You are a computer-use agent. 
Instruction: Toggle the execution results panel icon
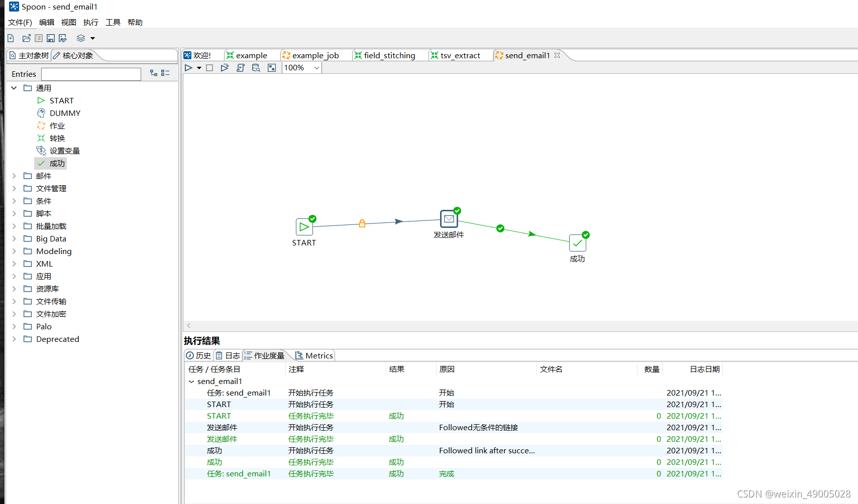point(272,68)
